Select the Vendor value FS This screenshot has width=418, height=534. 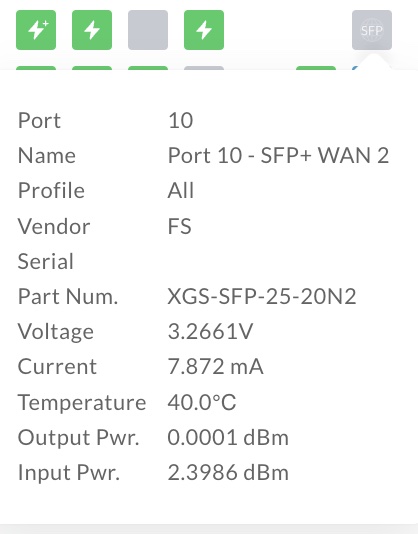coord(180,226)
